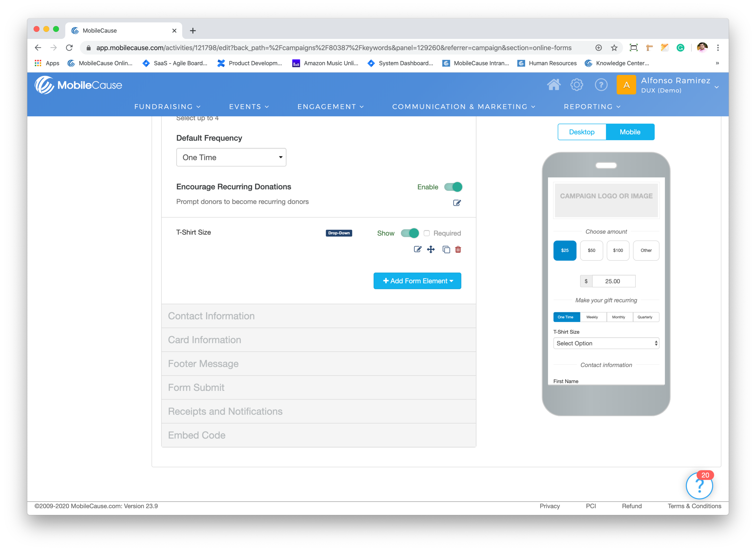Click the help question mark icon in header
756x551 pixels.
click(x=601, y=85)
